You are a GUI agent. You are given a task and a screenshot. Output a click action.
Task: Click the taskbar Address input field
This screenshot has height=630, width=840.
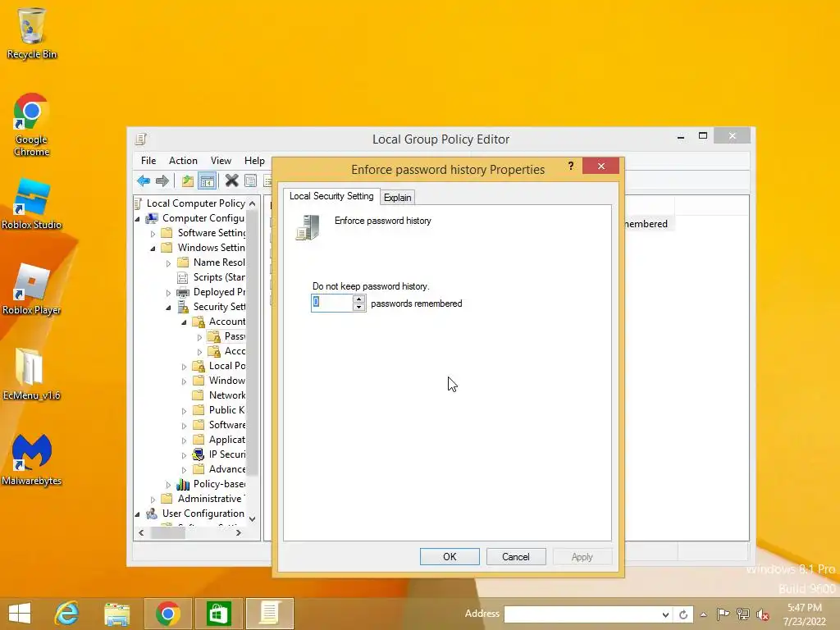582,614
